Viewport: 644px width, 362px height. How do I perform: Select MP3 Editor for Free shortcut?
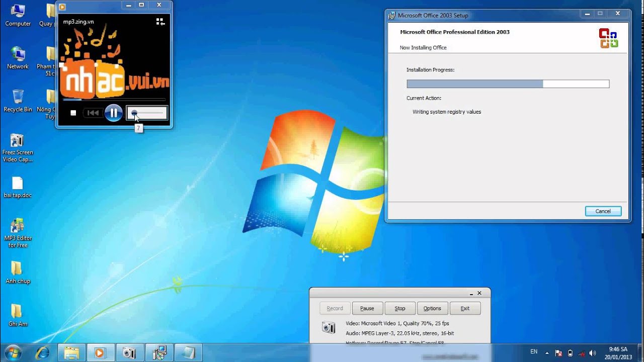(18, 233)
